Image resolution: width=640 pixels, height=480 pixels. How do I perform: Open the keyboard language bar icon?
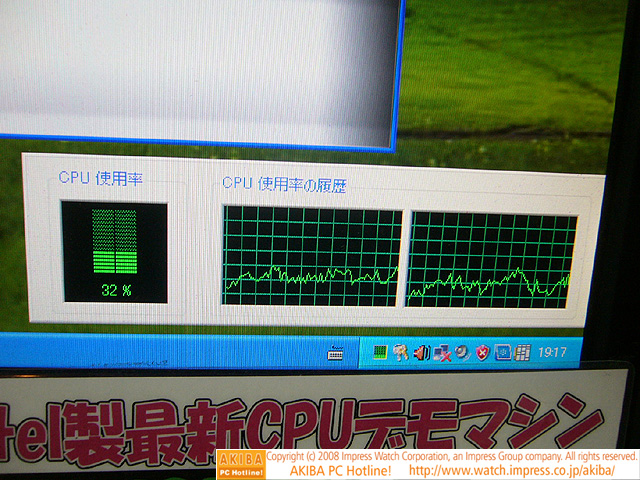point(335,352)
